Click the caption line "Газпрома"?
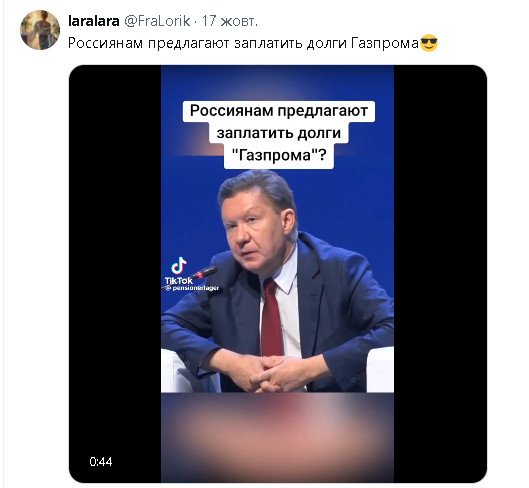Screen dimensions: 529x488 [279, 155]
